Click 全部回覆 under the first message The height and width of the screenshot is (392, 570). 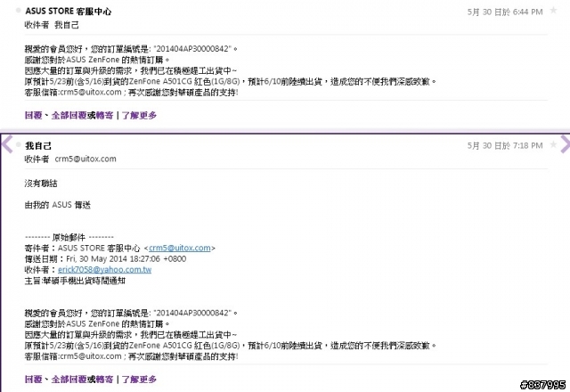tap(69, 115)
